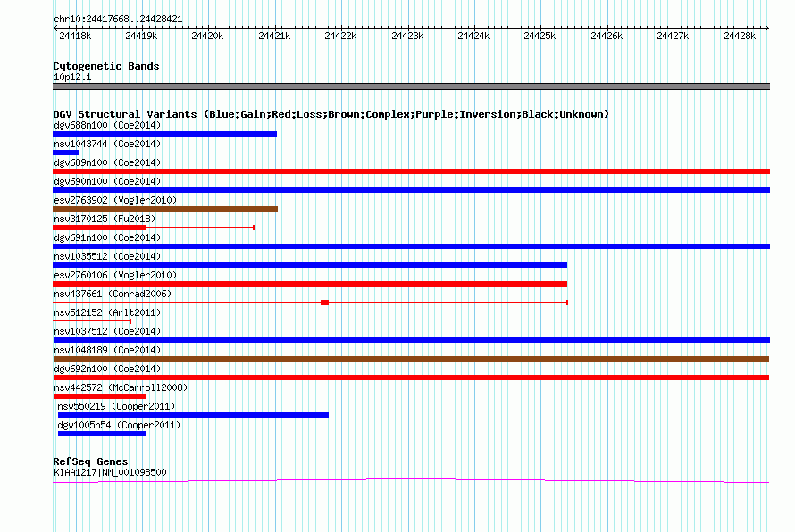Select the brown nsv1048189 complex bar
Image resolution: width=795 pixels, height=532 pixels.
click(411, 359)
